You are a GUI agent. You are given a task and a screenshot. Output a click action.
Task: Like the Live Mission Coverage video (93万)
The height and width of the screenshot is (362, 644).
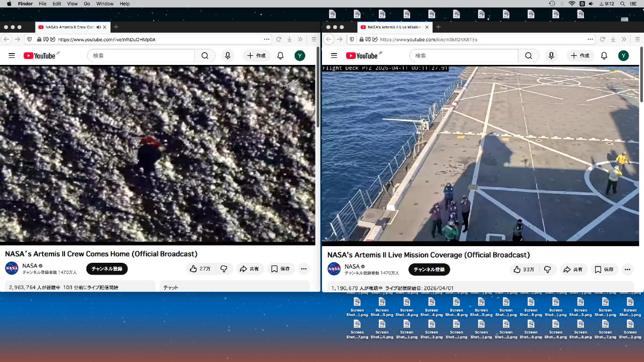pyautogui.click(x=524, y=269)
